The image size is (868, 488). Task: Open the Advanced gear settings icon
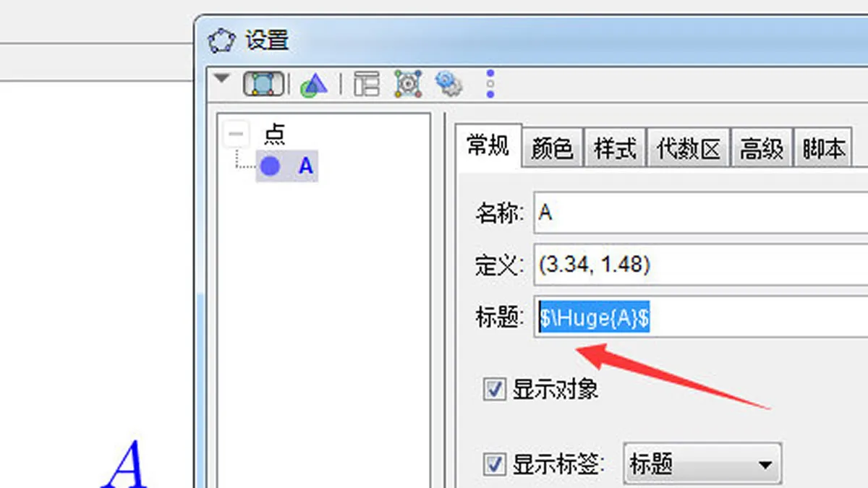point(448,84)
